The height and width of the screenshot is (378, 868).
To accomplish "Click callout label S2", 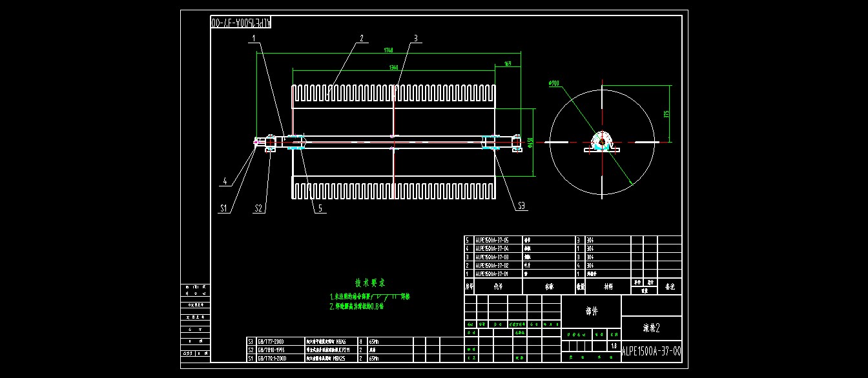I will click(x=258, y=208).
